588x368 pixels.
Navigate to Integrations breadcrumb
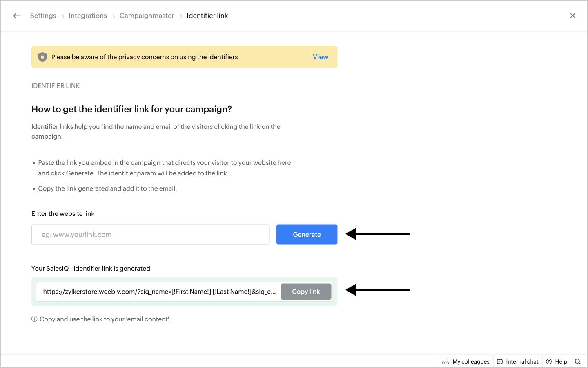coord(88,16)
